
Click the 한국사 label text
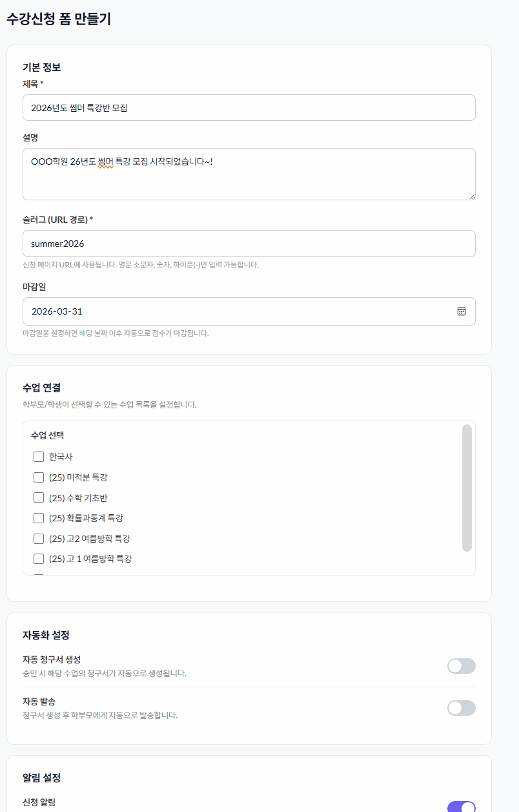(x=61, y=457)
